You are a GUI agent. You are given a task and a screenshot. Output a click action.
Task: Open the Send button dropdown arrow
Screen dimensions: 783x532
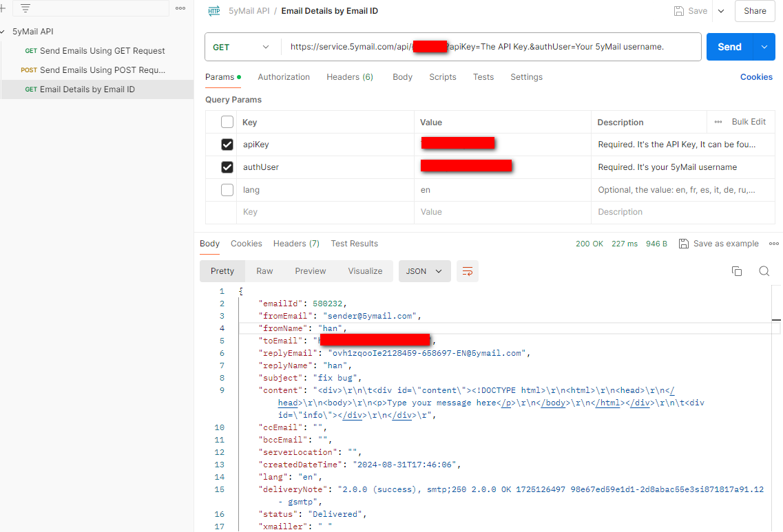click(764, 47)
